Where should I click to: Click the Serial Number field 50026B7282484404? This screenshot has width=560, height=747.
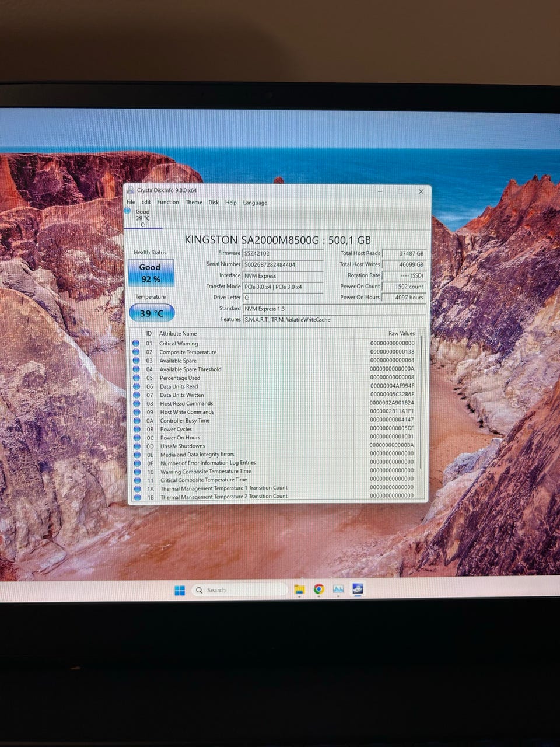(283, 264)
